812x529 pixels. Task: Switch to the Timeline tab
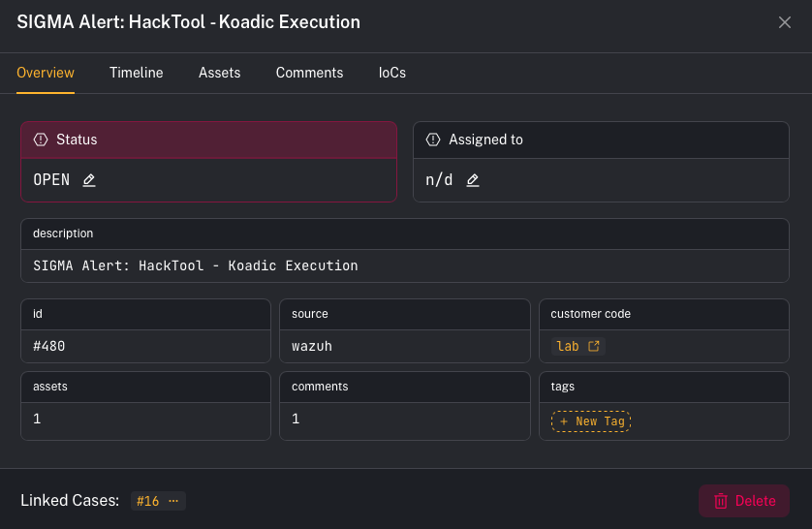[136, 73]
